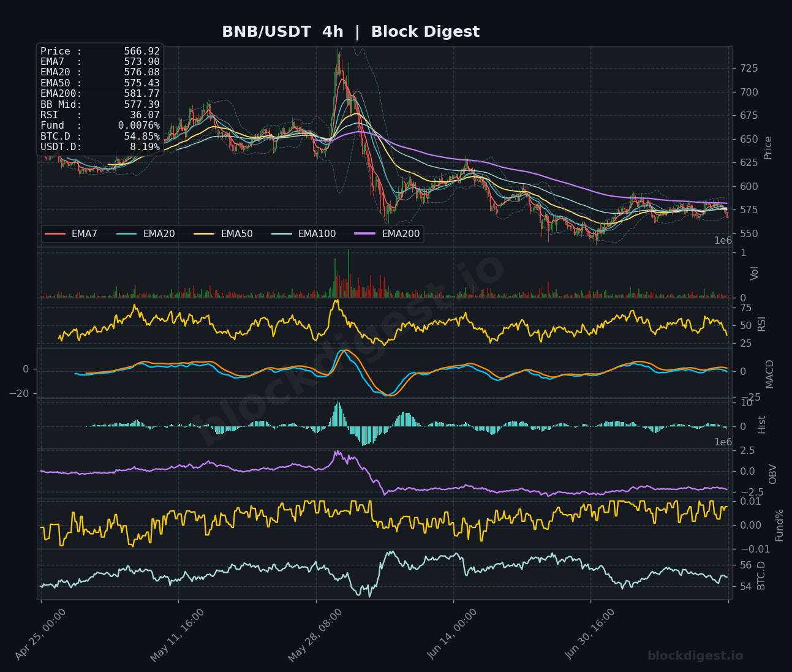Click the purple EMA200 legend swatch
This screenshot has height=672, width=792.
(366, 234)
